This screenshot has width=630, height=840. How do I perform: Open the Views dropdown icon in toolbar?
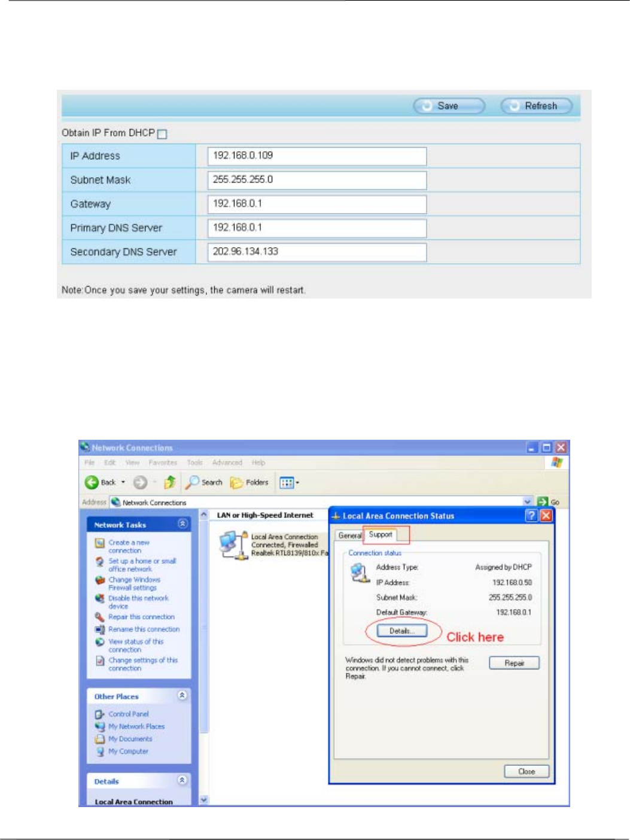[290, 482]
